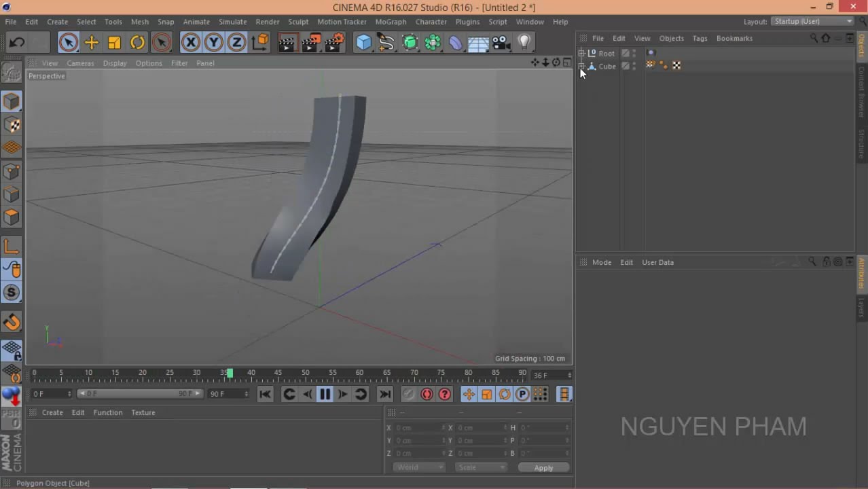Toggle the Y axis lock

[x=214, y=43]
